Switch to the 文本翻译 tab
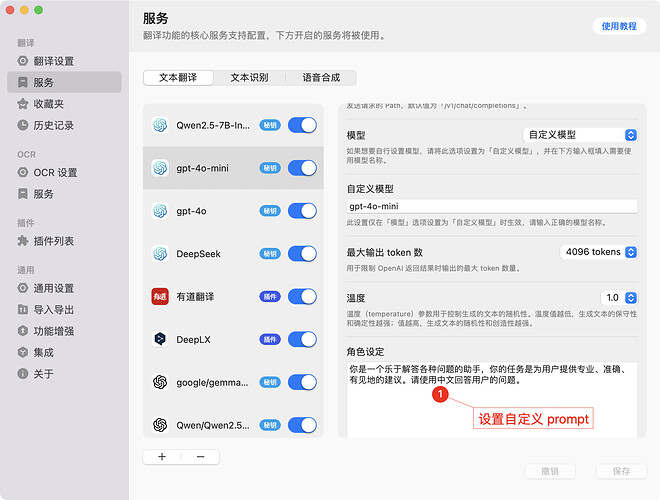The image size is (660, 500). pos(178,77)
